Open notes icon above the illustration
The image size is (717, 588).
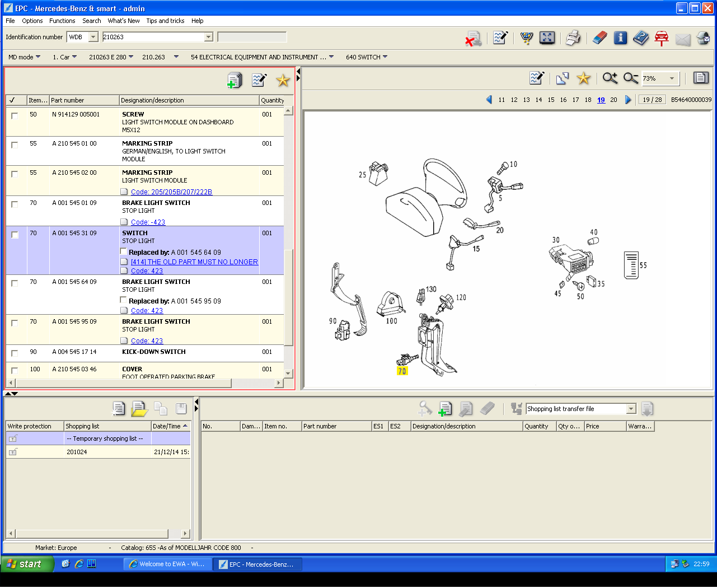coord(537,78)
